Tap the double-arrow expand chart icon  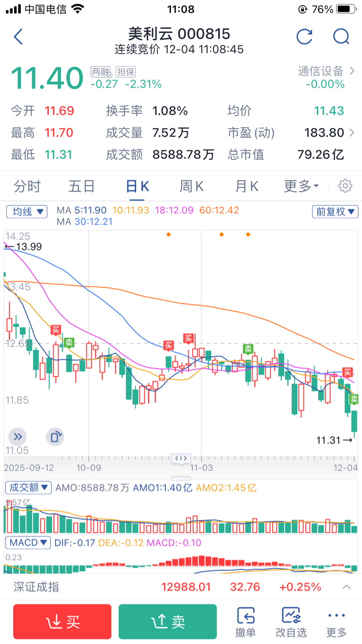pos(17,437)
